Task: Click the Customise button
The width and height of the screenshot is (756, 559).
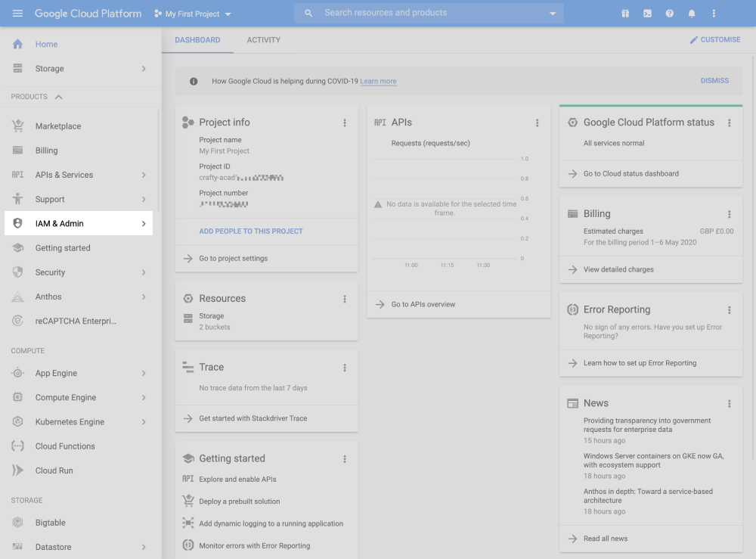Action: coord(715,40)
